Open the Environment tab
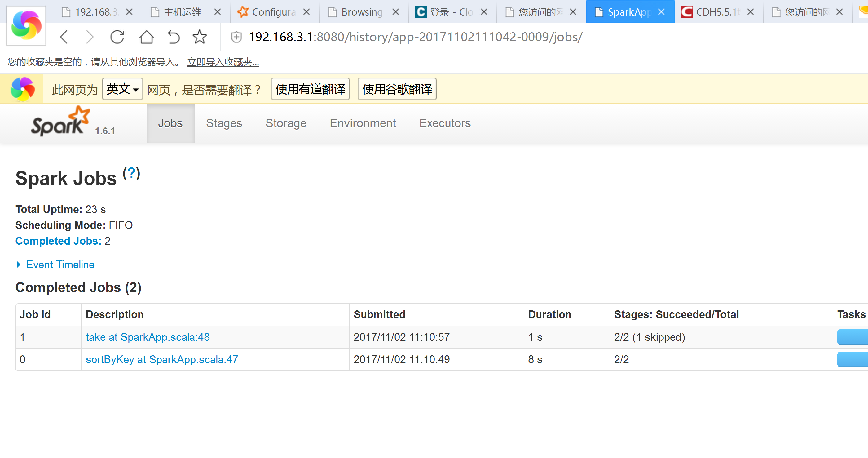Image resolution: width=868 pixels, height=458 pixels. coord(363,123)
